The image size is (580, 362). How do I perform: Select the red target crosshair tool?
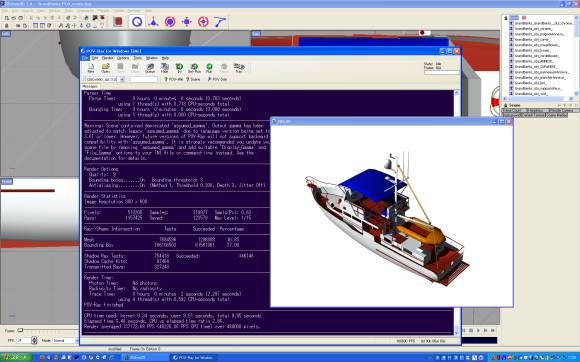pyautogui.click(x=203, y=22)
